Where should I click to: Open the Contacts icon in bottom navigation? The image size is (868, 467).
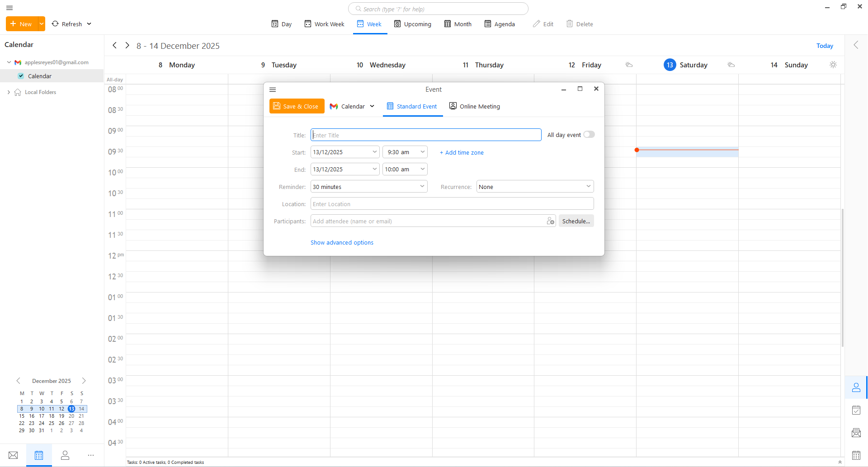[x=65, y=455]
